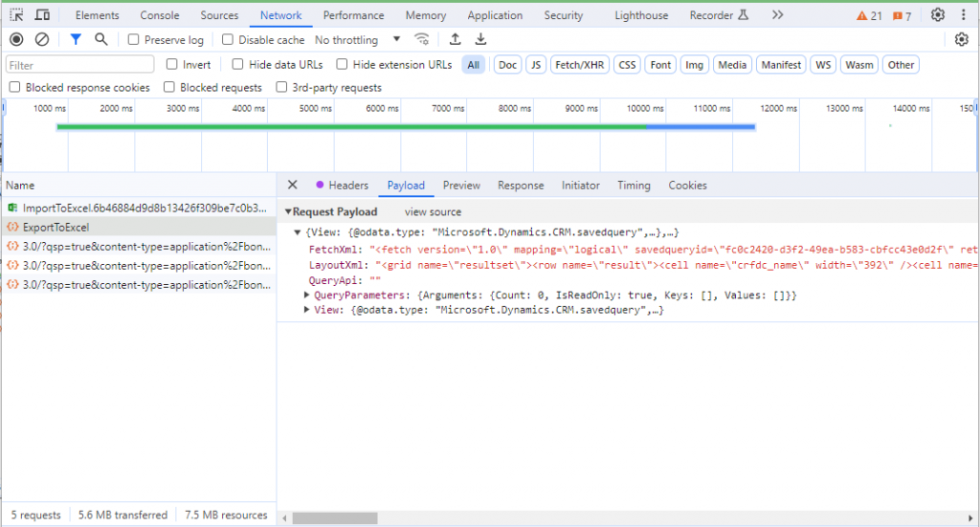Toggle the network filter funnel icon
This screenshot has width=980, height=527.
click(x=76, y=39)
